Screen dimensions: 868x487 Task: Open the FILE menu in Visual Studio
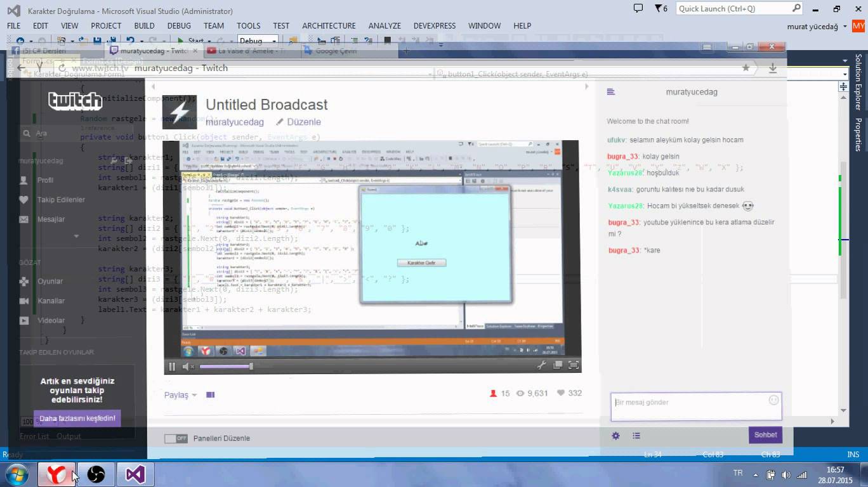(13, 26)
